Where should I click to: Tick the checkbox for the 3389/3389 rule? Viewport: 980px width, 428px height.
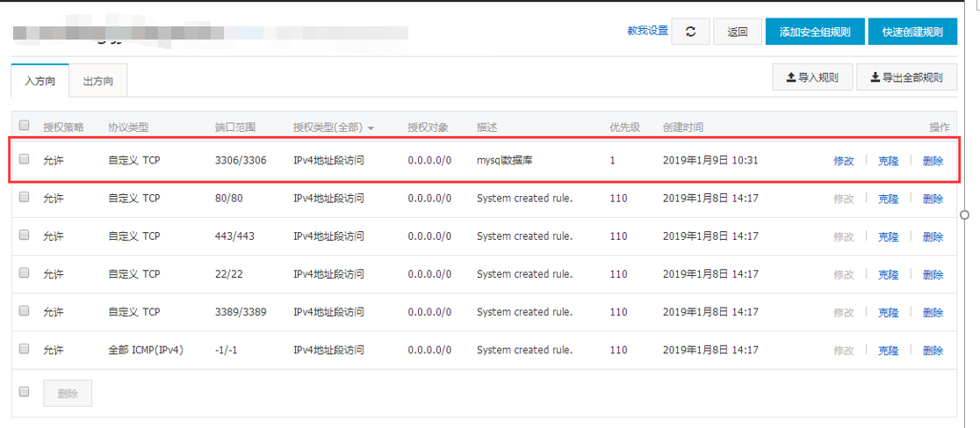(25, 311)
